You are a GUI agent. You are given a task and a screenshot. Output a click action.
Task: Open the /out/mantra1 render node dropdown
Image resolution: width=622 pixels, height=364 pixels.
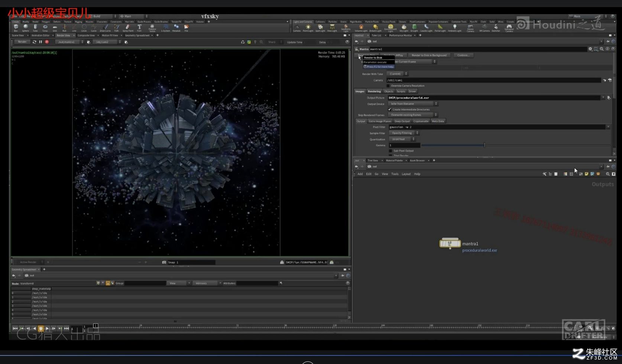(x=69, y=42)
